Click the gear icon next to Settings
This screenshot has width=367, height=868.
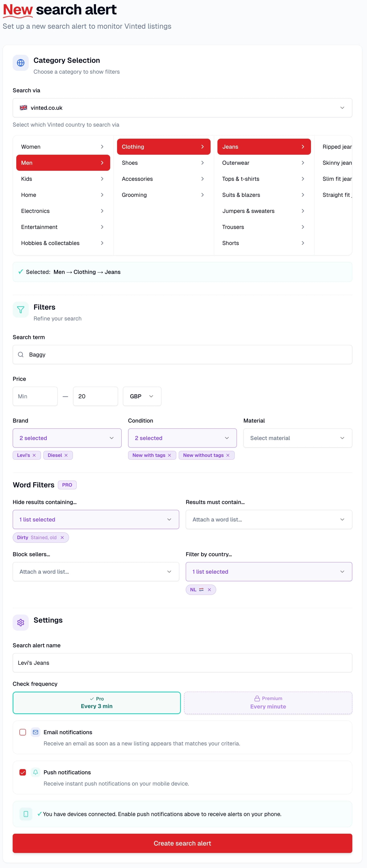(x=20, y=622)
